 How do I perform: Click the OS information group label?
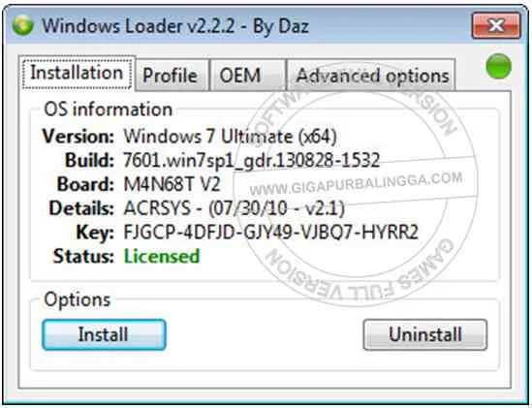pos(109,110)
